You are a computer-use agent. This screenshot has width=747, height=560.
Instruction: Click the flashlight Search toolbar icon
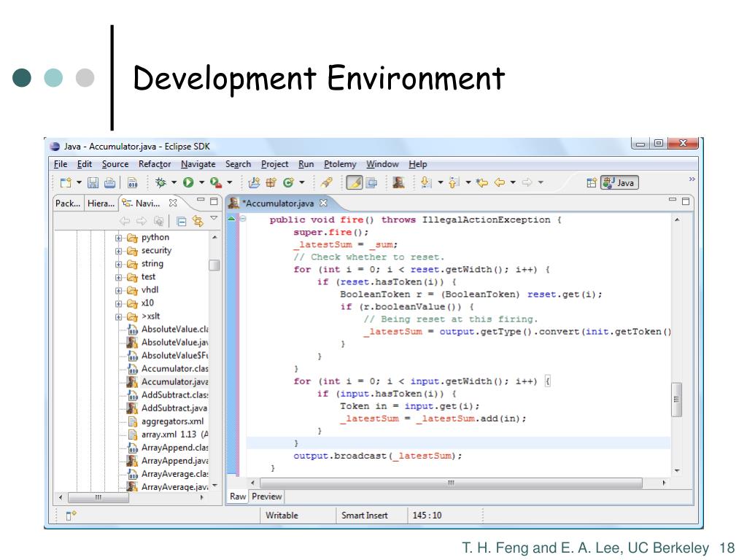click(x=327, y=182)
